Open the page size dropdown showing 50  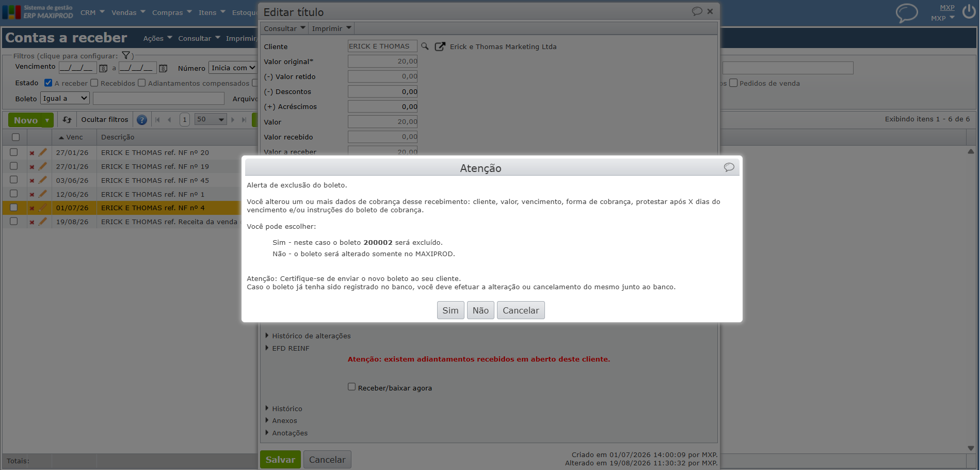(x=211, y=119)
